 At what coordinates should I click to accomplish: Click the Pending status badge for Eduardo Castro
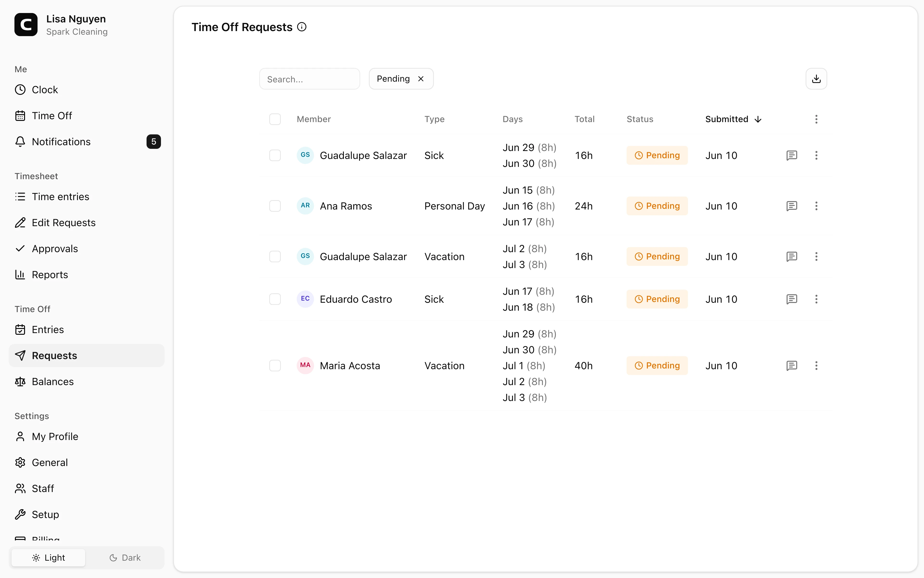(x=657, y=299)
